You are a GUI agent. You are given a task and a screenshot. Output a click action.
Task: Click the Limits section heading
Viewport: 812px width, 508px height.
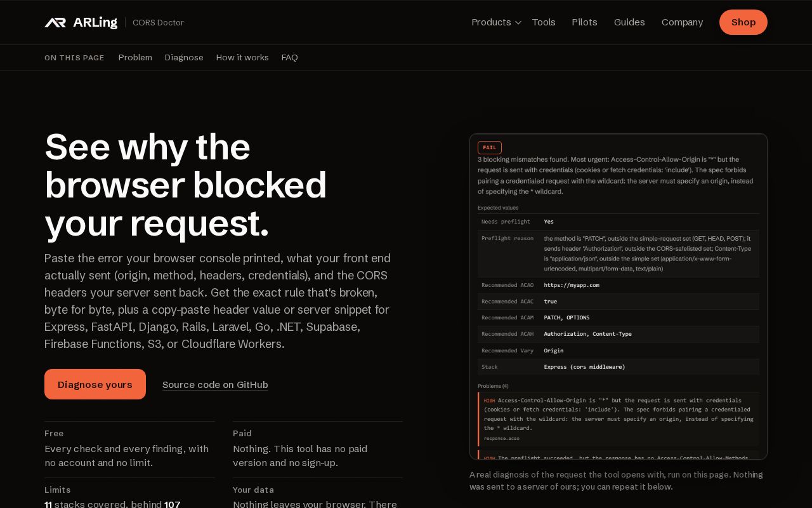58,490
